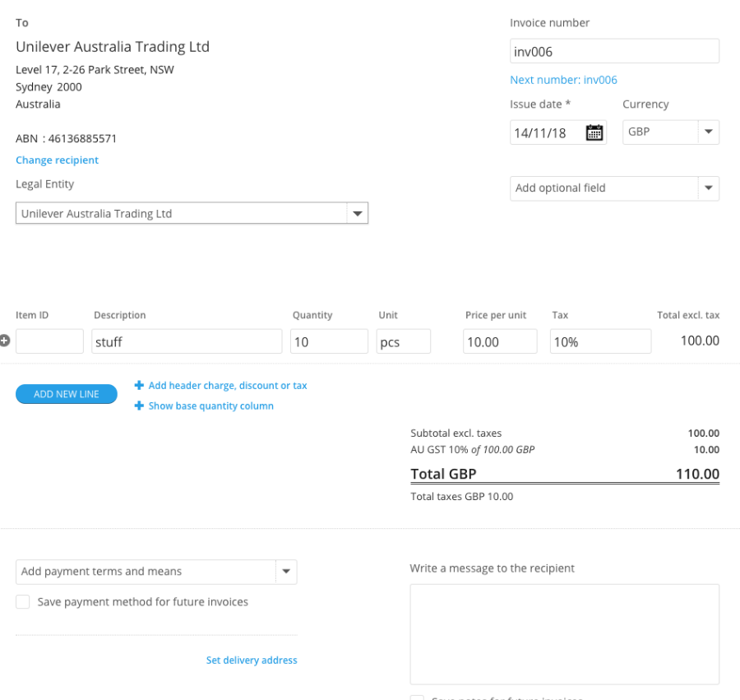The width and height of the screenshot is (740, 700).
Task: Open Add payment terms and means dropdown
Action: pos(286,571)
